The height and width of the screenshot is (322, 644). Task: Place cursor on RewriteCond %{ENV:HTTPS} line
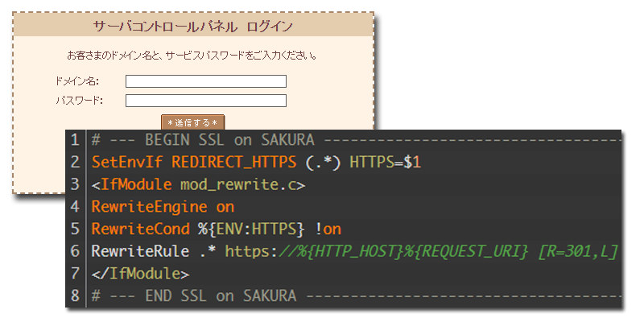[x=216, y=229]
